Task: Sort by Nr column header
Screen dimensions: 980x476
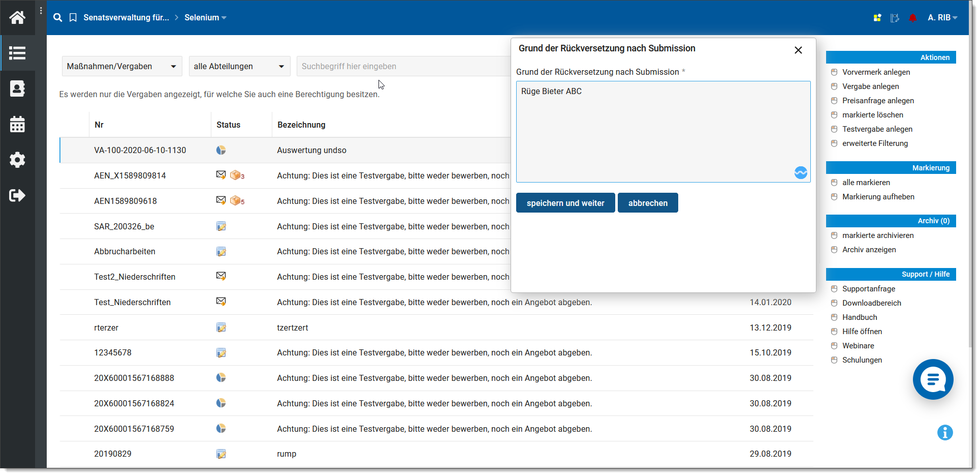Action: [99, 125]
